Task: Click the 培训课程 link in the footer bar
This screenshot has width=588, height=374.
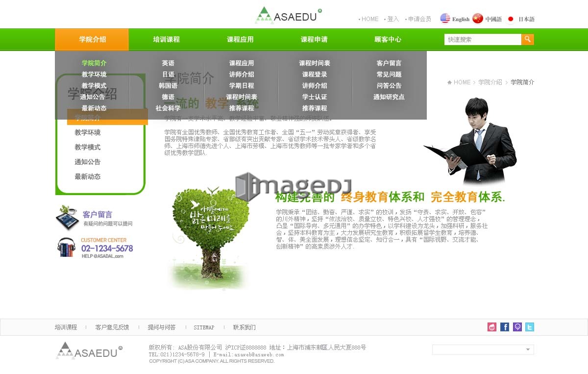Action: (66, 327)
